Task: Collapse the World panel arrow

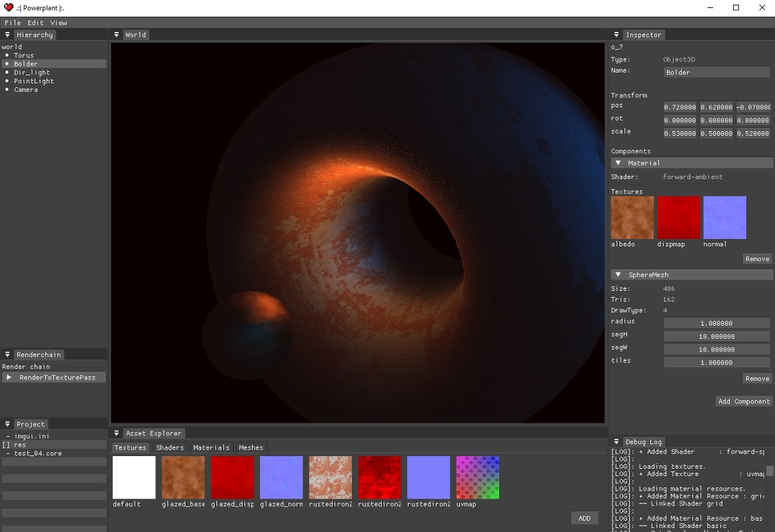Action: pos(117,35)
